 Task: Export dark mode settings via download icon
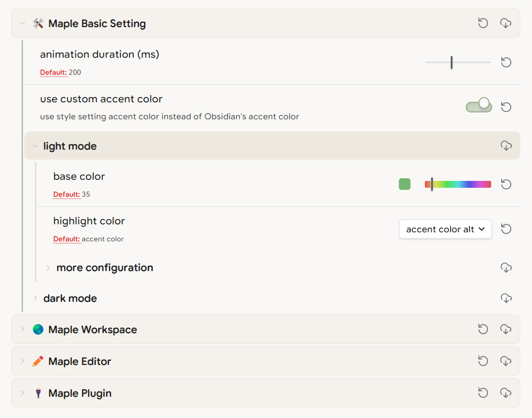506,298
